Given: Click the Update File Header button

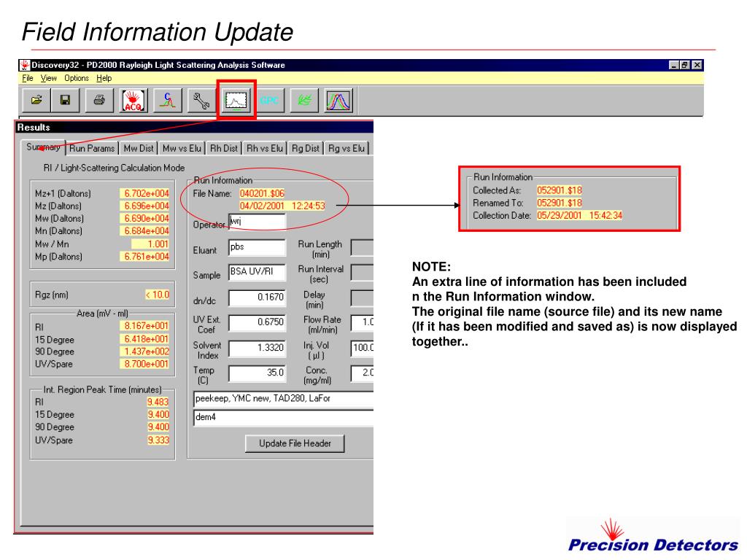Looking at the screenshot, I should click(x=295, y=443).
